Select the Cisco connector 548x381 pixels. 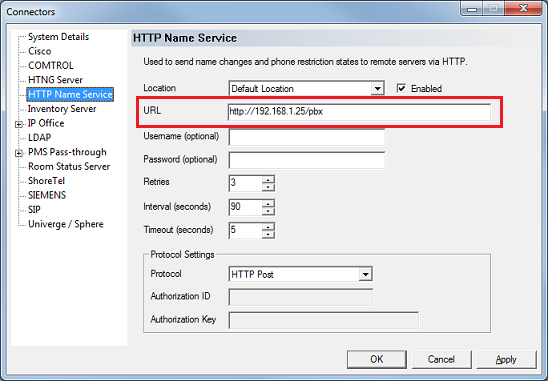(x=39, y=51)
